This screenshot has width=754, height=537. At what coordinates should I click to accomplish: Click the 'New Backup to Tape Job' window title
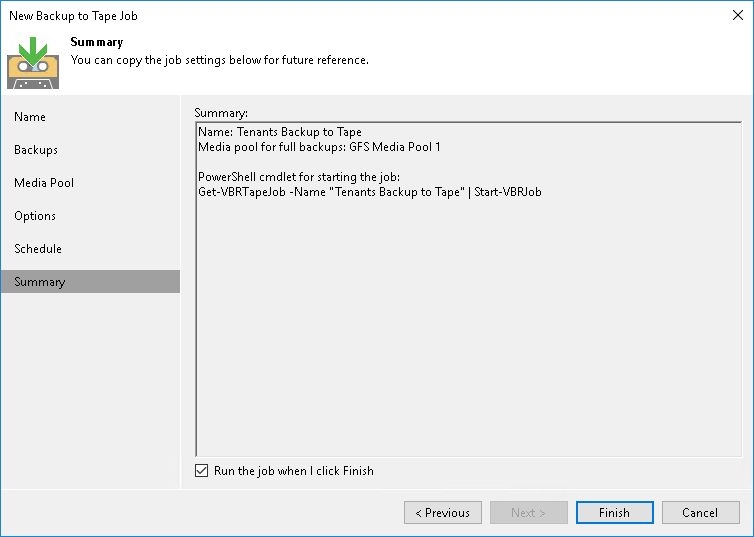pos(74,16)
